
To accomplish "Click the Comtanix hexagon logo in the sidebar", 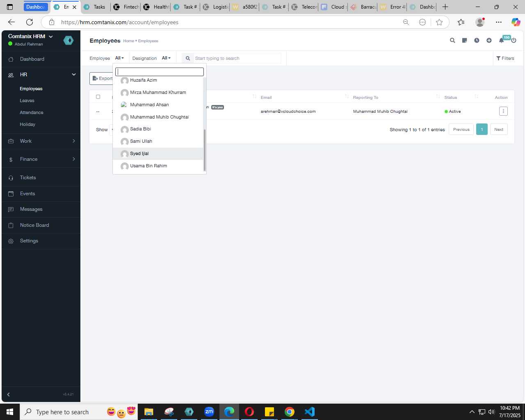I will [68, 40].
